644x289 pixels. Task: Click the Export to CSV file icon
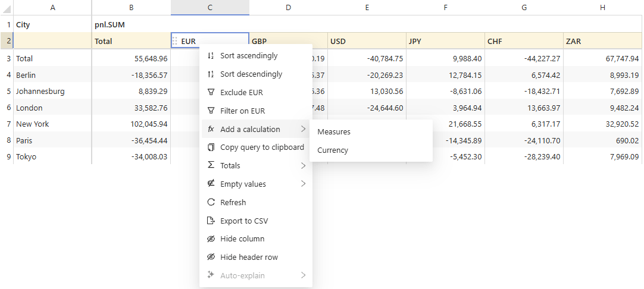211,221
